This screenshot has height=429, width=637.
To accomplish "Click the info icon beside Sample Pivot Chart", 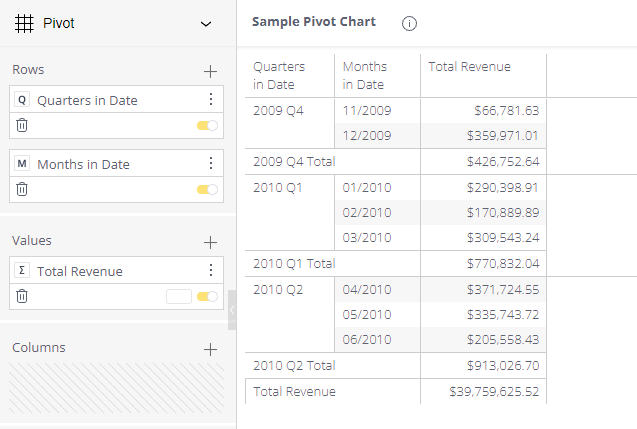I will click(409, 24).
